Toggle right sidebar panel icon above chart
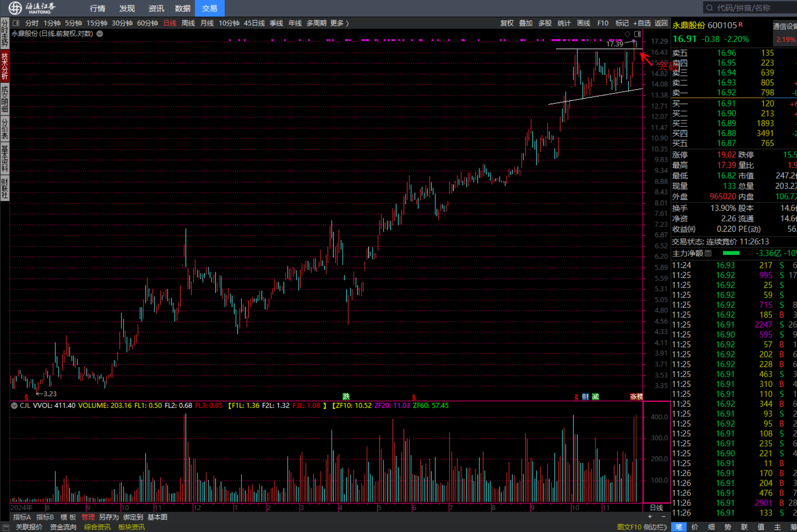The width and height of the screenshot is (797, 532). (x=637, y=34)
